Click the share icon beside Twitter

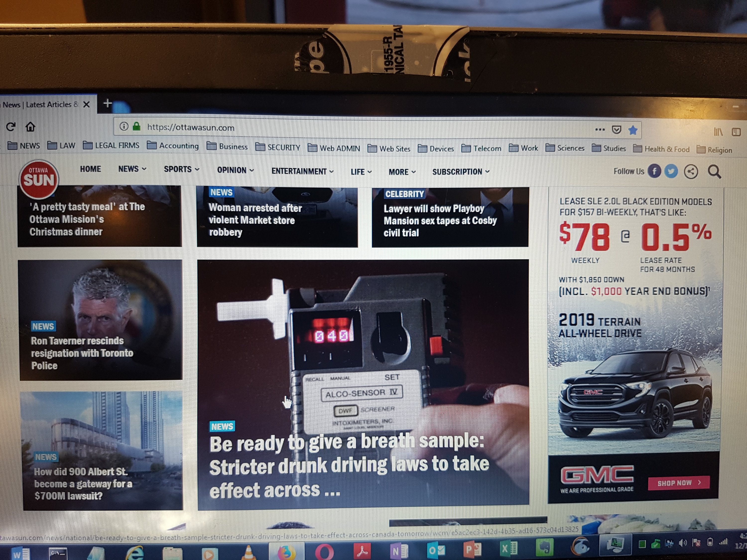click(x=691, y=172)
